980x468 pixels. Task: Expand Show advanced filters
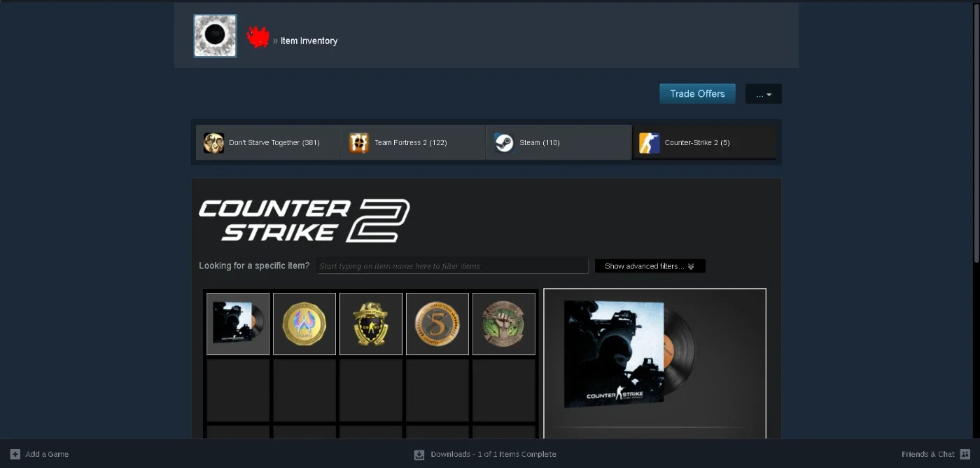tap(650, 266)
